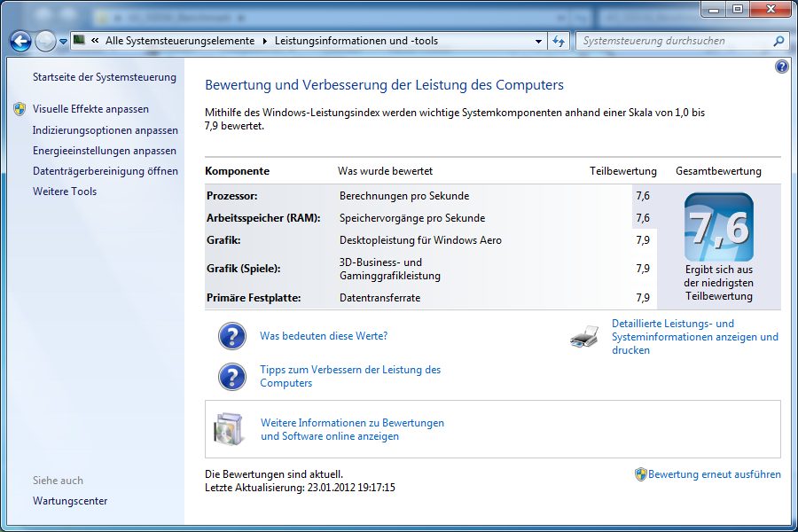The width and height of the screenshot is (798, 532).
Task: Click the 7,6 Gesamtbewertung badge
Action: (718, 227)
